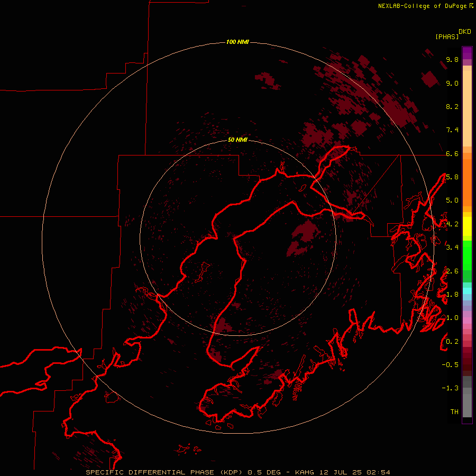Click the DKD legend title
476x476 pixels.
(465, 32)
